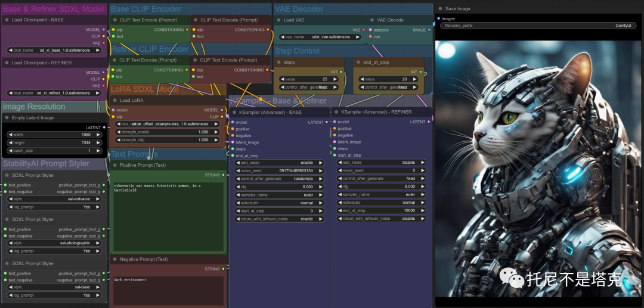This screenshot has width=644, height=308.
Task: Increase steps value 25 with right arrow
Action: [x=335, y=79]
